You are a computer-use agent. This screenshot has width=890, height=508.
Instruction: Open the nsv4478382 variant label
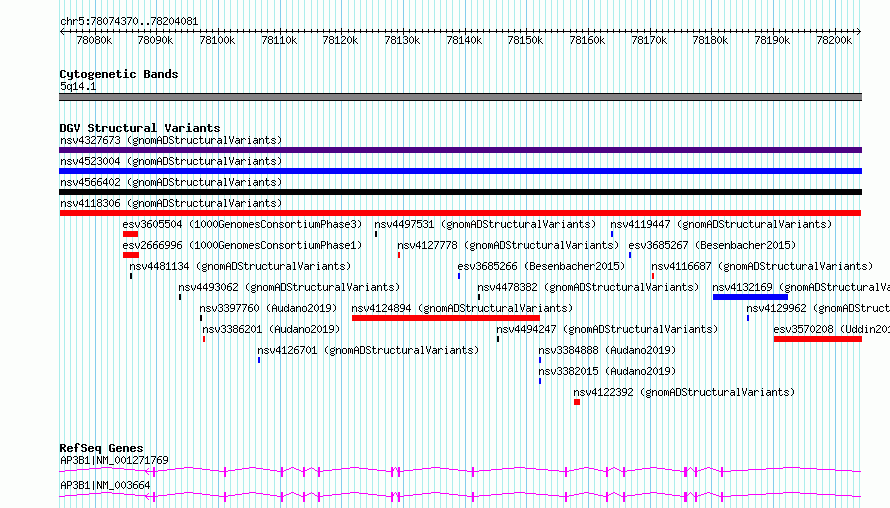click(588, 287)
